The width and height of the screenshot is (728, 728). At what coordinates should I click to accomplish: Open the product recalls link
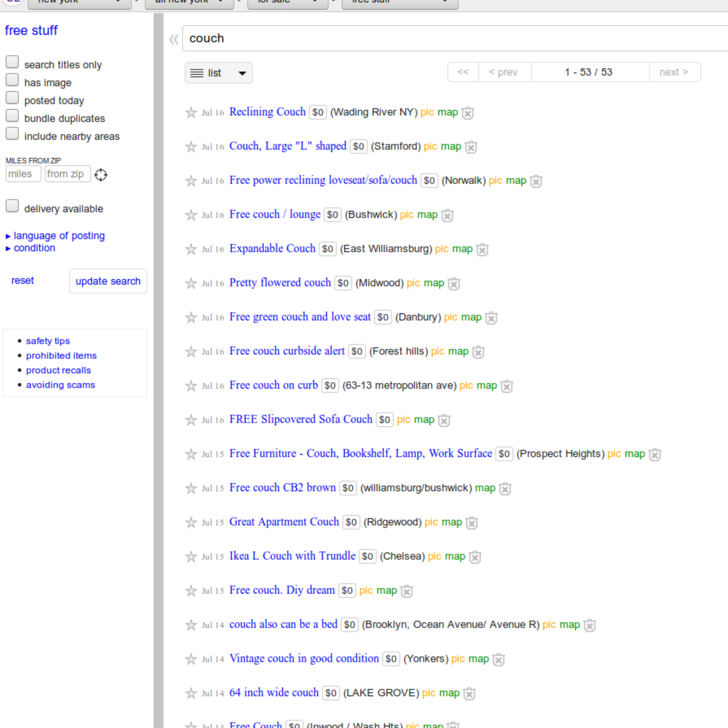point(58,371)
